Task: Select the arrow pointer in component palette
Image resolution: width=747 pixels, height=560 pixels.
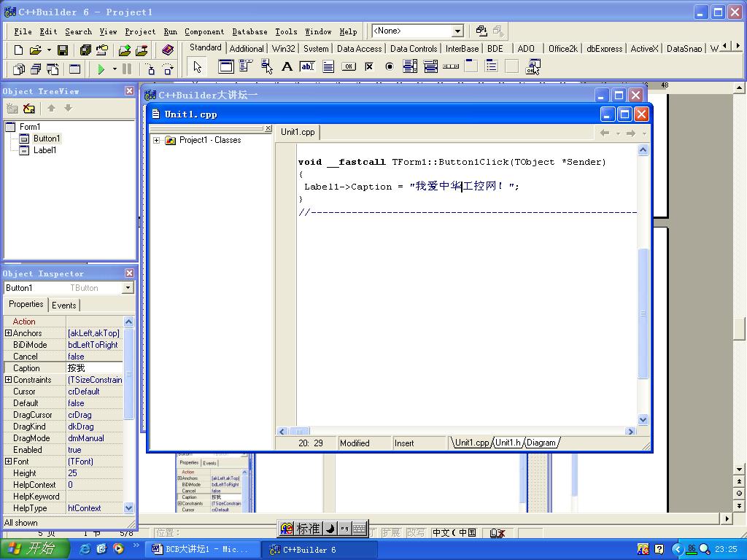Action: (197, 66)
